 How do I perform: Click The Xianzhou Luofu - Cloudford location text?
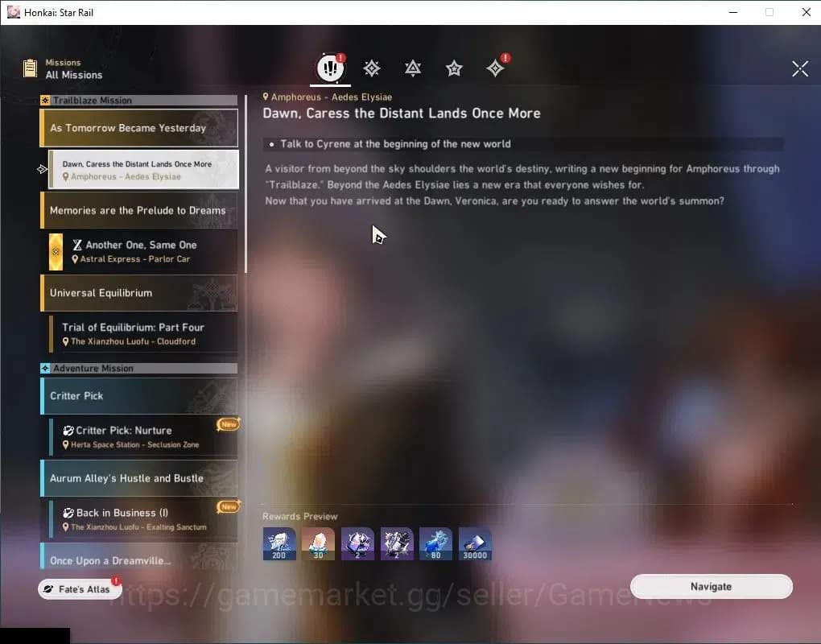pyautogui.click(x=133, y=341)
